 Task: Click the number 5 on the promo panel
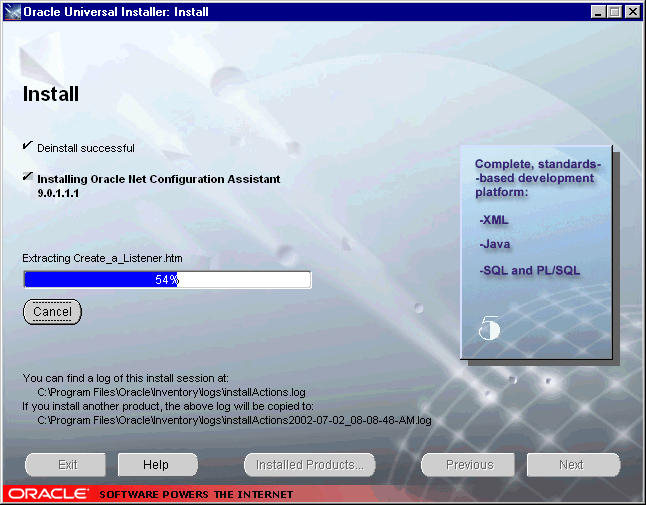489,328
